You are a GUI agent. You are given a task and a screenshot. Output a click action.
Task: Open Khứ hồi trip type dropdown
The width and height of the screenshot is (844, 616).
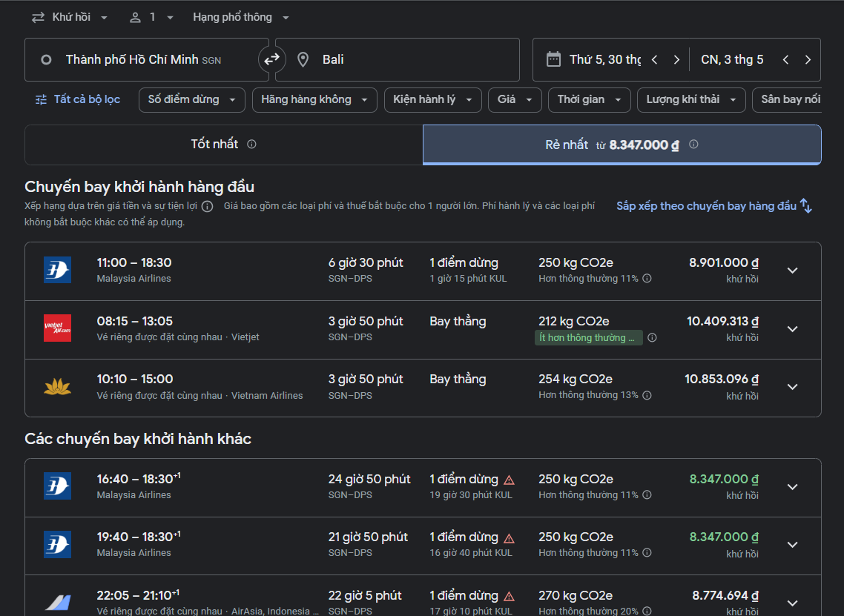tap(70, 17)
